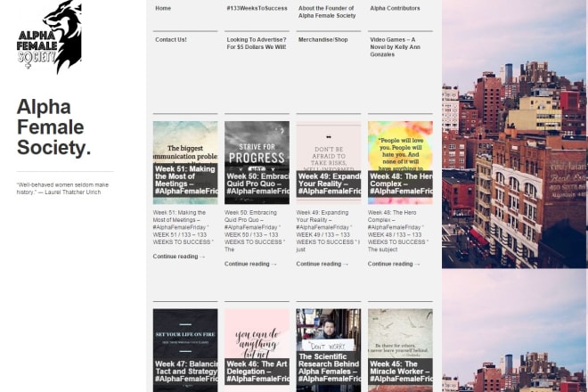Select the Week 49 Expanding Your Reality excerpt

[x=328, y=231]
